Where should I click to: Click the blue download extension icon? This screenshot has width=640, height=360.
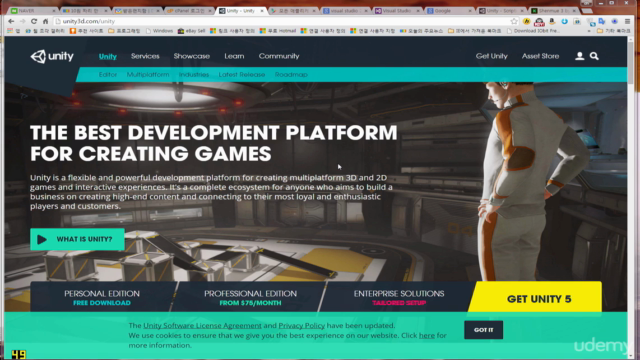[x=564, y=21]
